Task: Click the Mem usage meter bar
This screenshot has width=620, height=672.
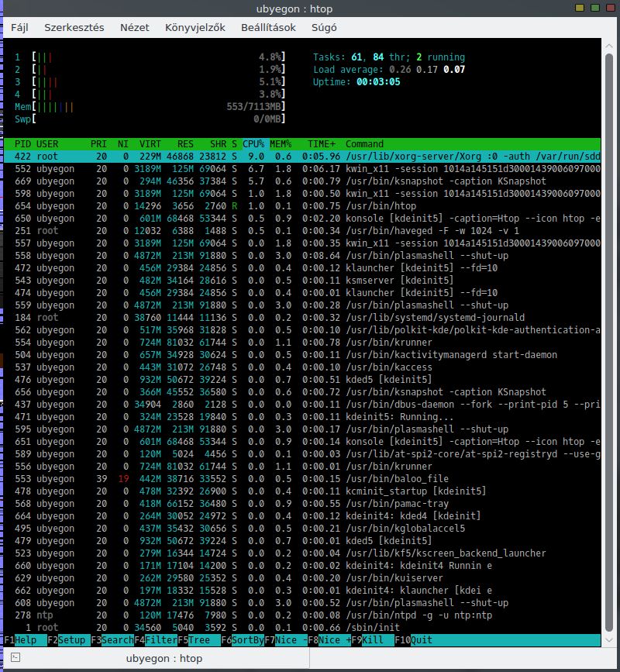Action: tap(150, 107)
